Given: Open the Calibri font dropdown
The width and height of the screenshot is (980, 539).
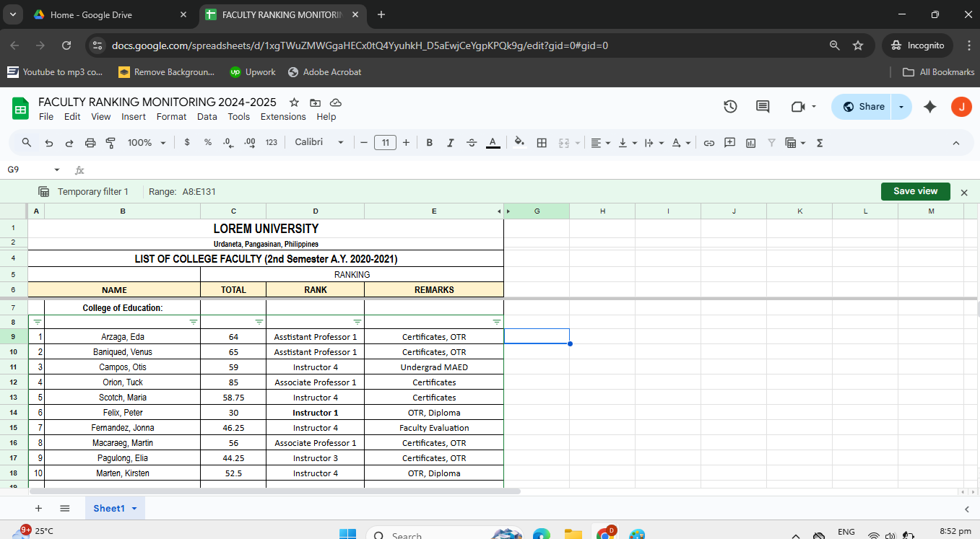Looking at the screenshot, I should [319, 143].
